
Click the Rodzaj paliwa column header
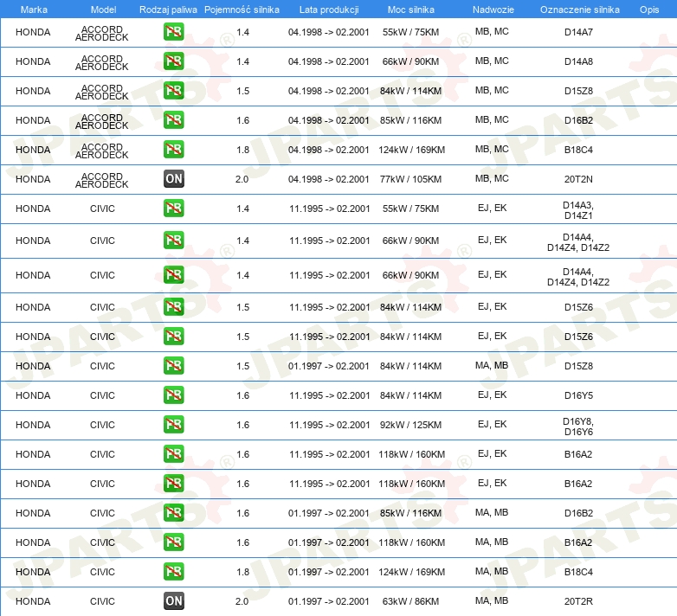tap(168, 9)
